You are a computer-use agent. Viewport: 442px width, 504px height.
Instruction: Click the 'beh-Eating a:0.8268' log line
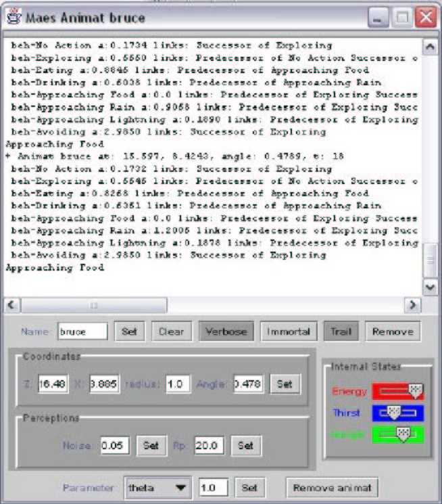click(190, 193)
